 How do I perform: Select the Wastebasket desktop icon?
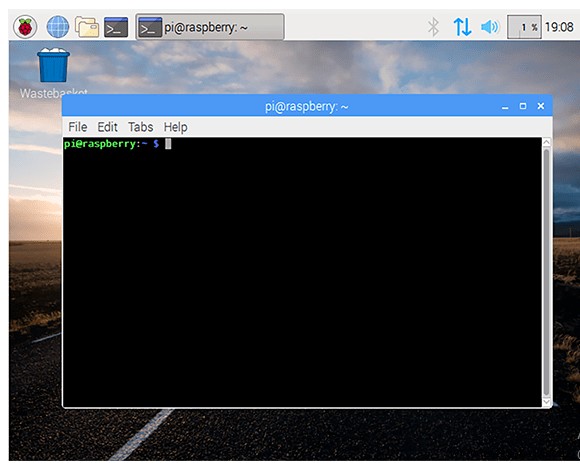(54, 73)
